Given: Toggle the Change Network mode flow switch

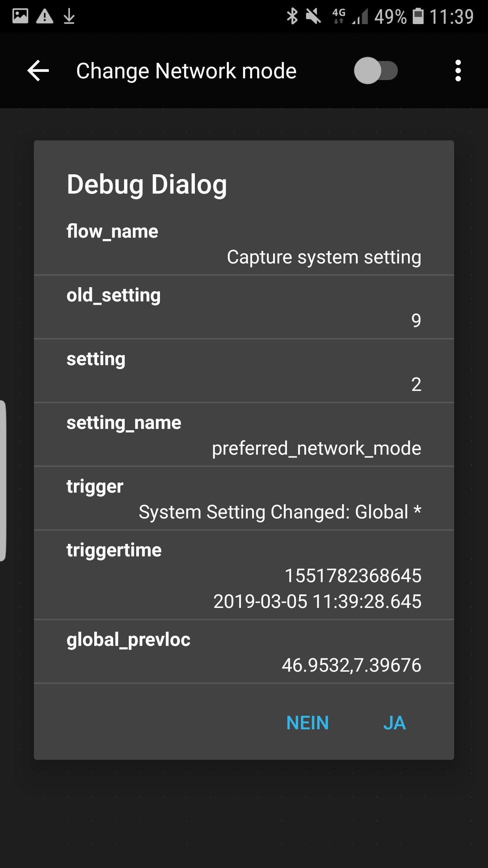Looking at the screenshot, I should (376, 71).
